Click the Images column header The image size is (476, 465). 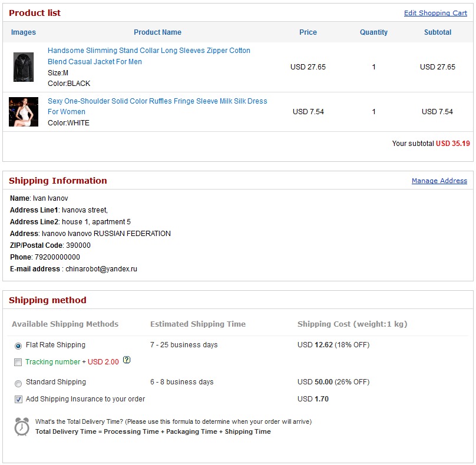[x=24, y=32]
